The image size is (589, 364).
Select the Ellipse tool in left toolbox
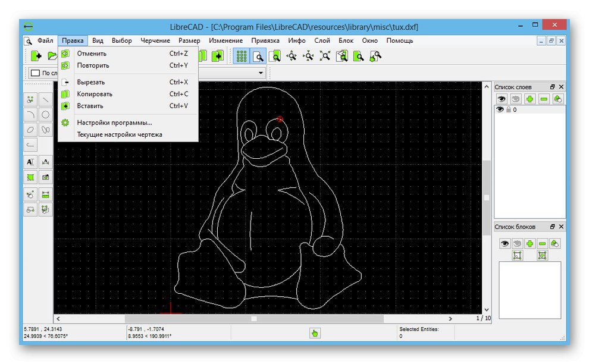tap(30, 130)
